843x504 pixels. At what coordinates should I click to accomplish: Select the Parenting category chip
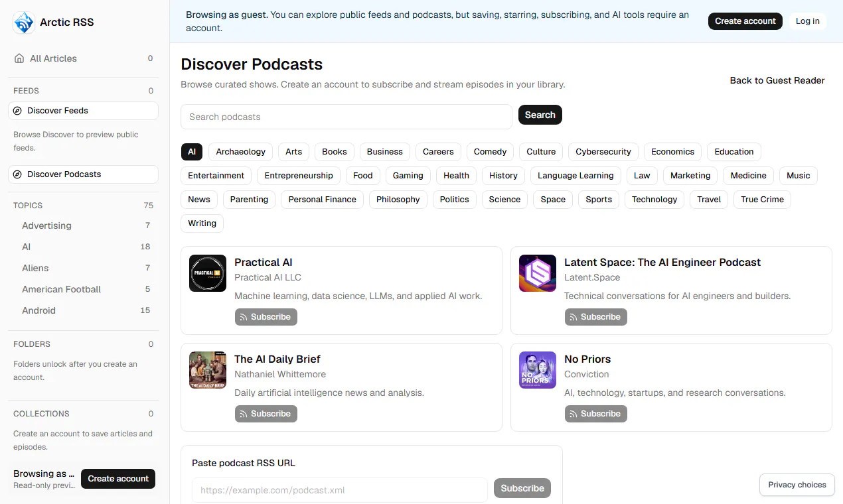(249, 200)
